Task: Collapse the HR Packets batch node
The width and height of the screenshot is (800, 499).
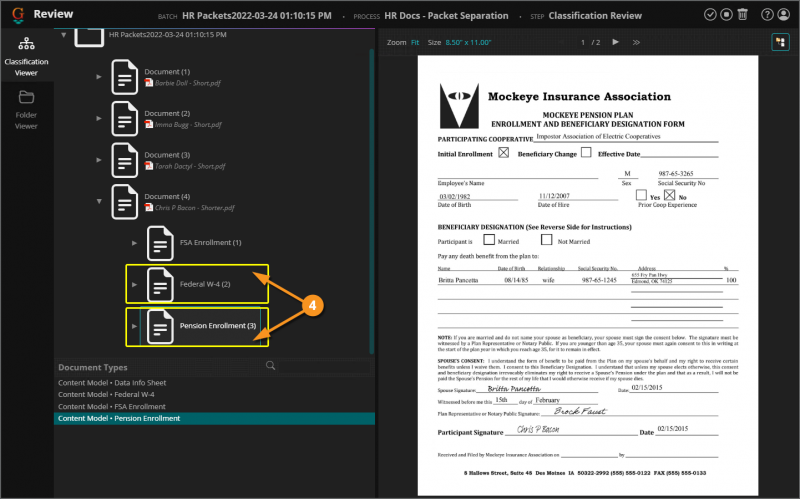Action: (x=63, y=35)
